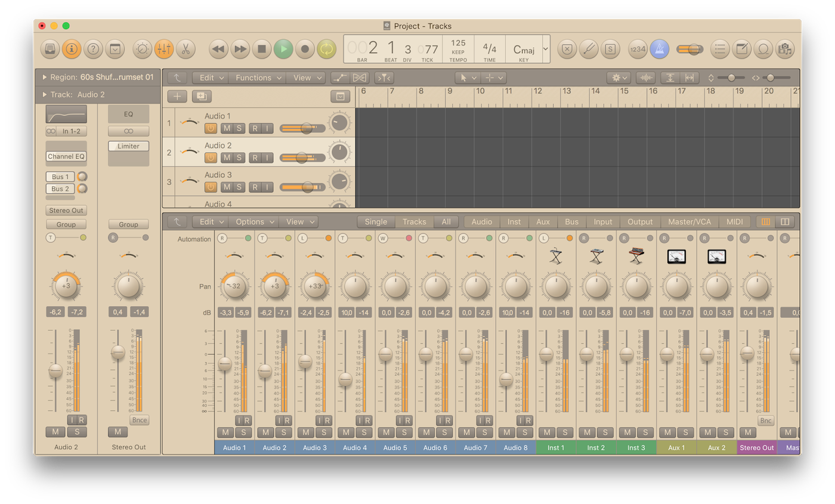Solo the Audio 3 track header

239,187
